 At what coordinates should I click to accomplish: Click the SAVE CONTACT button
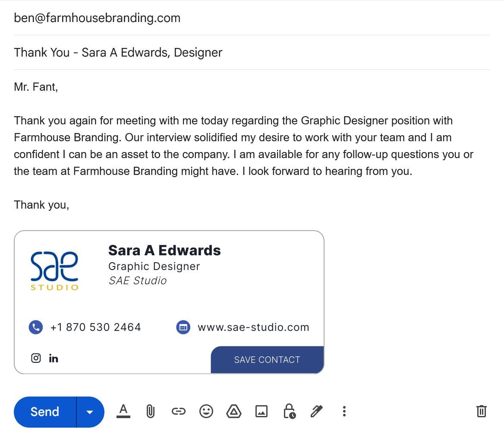[267, 360]
